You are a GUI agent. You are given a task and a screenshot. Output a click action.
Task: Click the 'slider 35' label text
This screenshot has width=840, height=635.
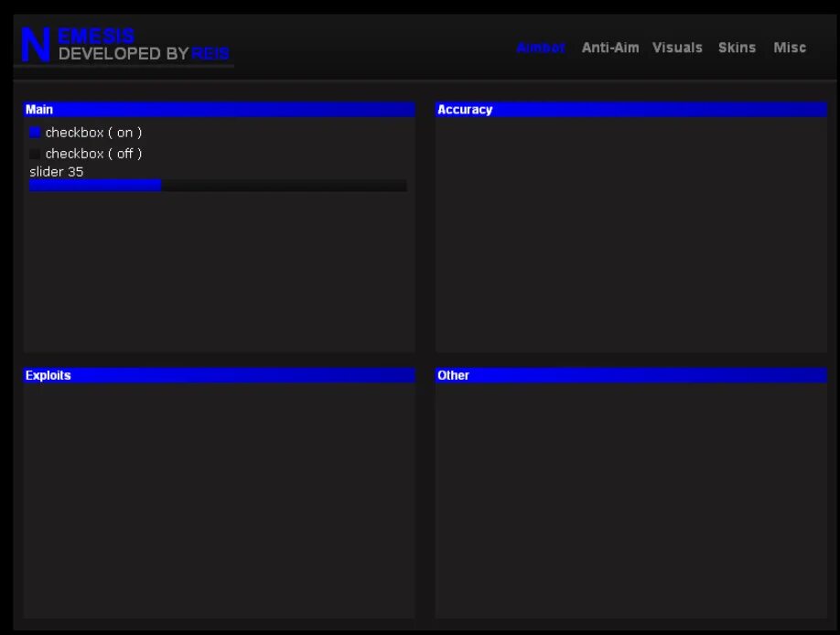coord(56,171)
